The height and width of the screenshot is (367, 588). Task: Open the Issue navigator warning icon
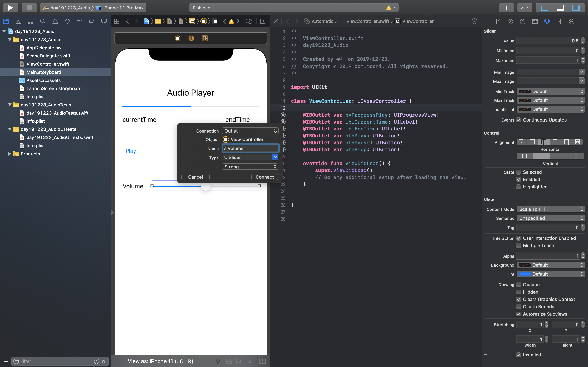pyautogui.click(x=55, y=21)
